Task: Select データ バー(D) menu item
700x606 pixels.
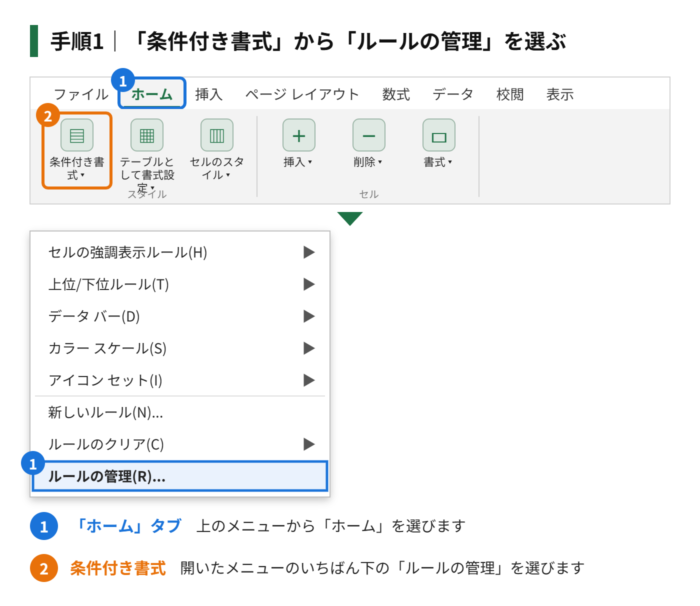Action: tap(180, 316)
